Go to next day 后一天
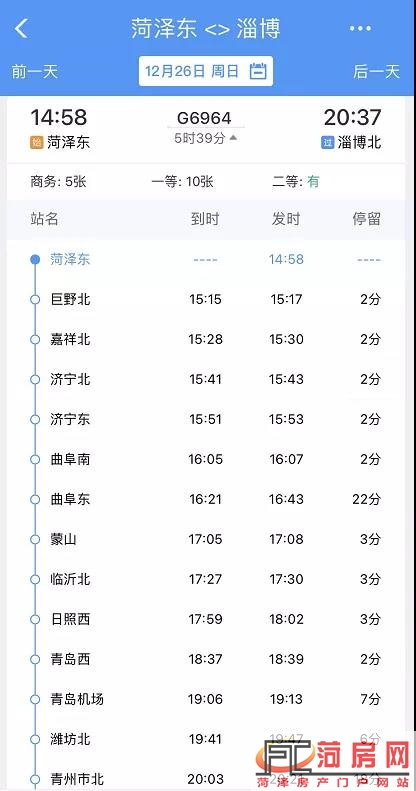Viewport: 416px width, 791px height. click(x=376, y=72)
